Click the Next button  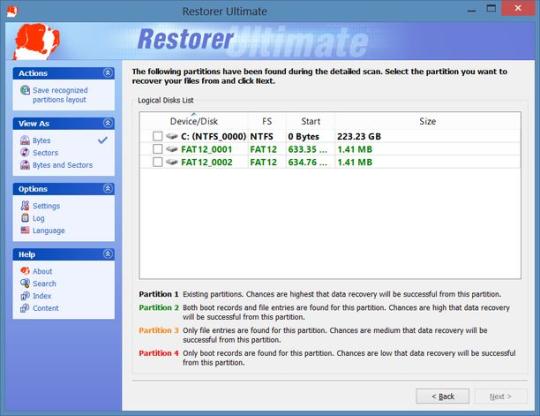coord(500,396)
